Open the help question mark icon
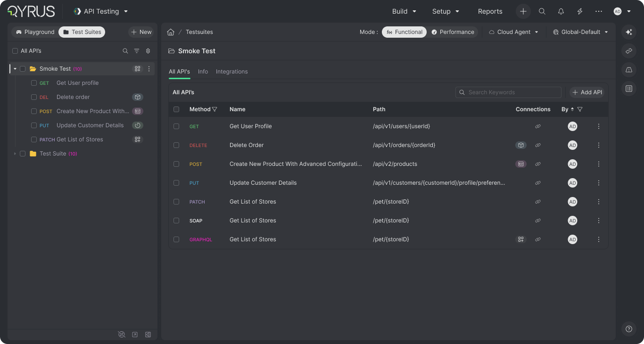This screenshot has height=344, width=644. (629, 329)
